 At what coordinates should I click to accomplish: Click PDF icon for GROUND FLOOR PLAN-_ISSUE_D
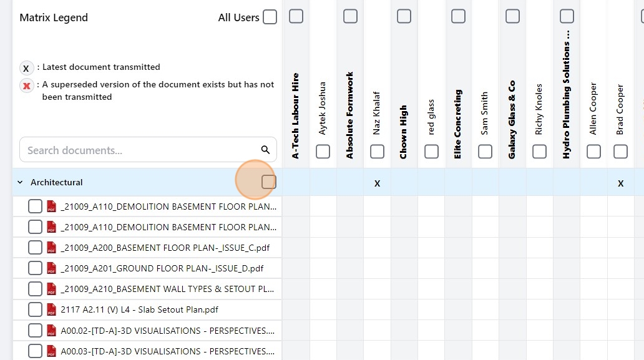pyautogui.click(x=52, y=268)
